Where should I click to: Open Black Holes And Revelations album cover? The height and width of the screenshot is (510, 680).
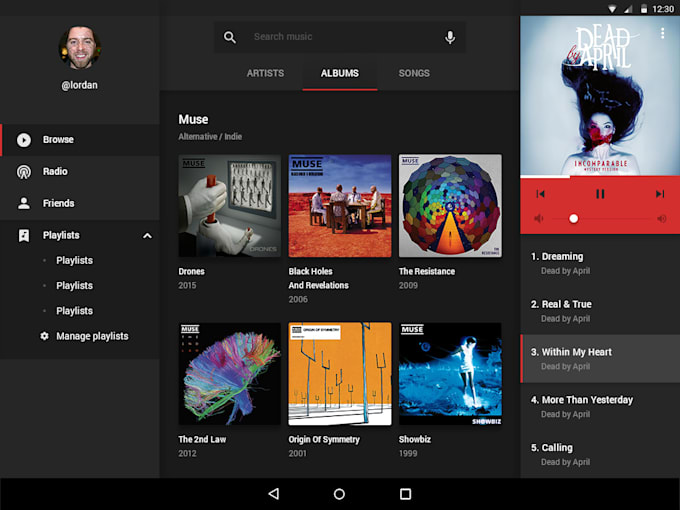[x=340, y=206]
